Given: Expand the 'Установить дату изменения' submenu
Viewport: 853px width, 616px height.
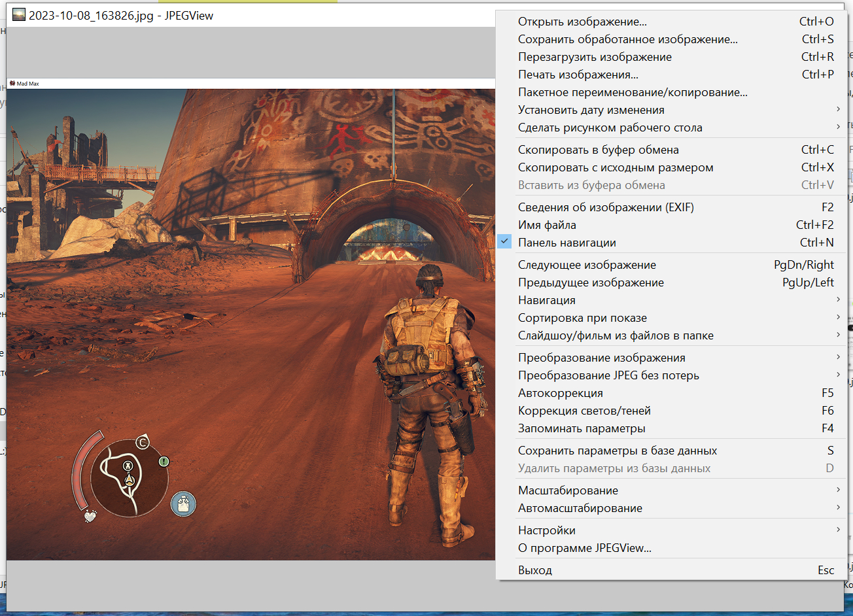Looking at the screenshot, I should point(670,110).
